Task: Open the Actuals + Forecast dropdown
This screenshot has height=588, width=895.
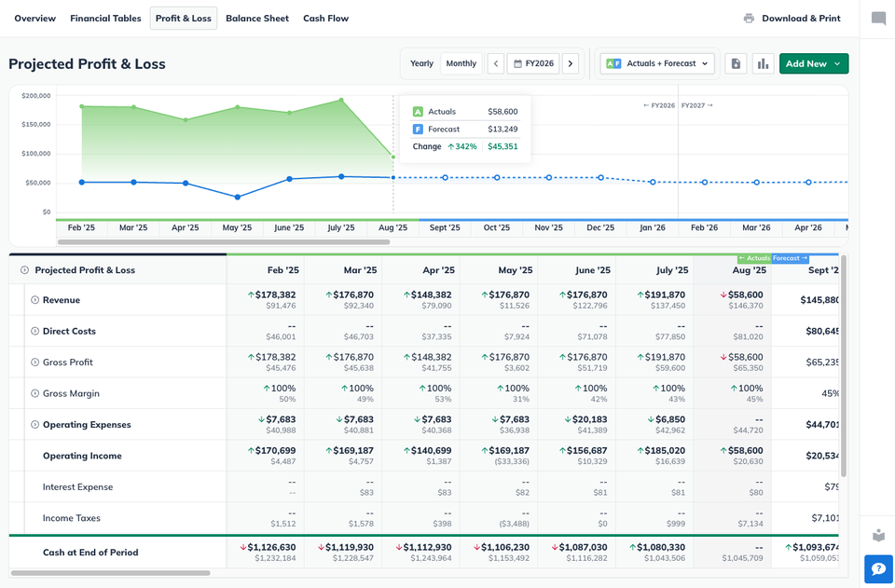Action: (x=657, y=63)
